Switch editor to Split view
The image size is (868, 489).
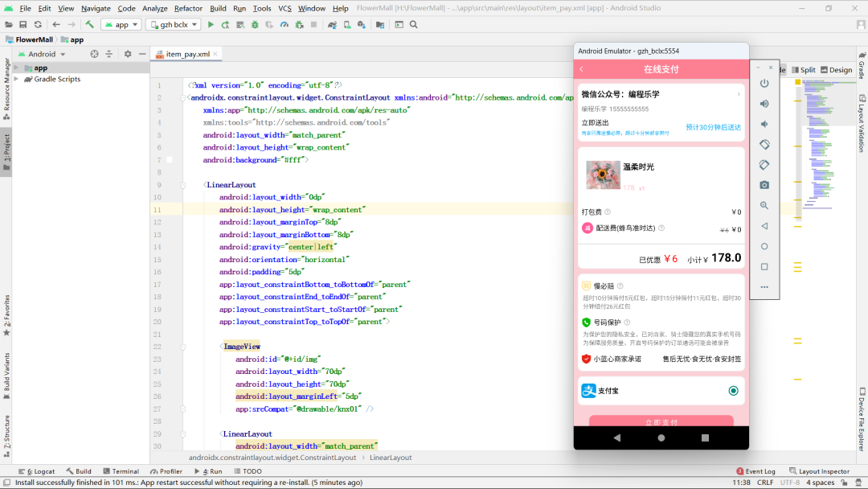tap(803, 70)
